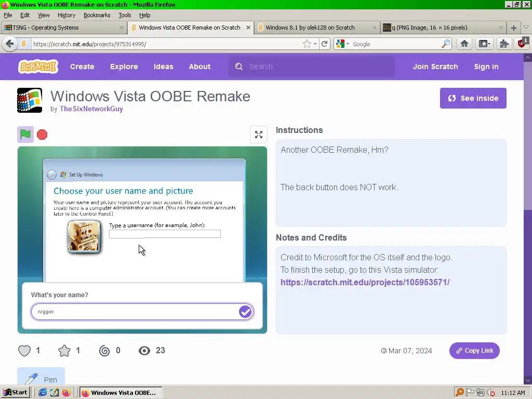
Task: Switch to the q PNG Image tab
Action: 443,28
